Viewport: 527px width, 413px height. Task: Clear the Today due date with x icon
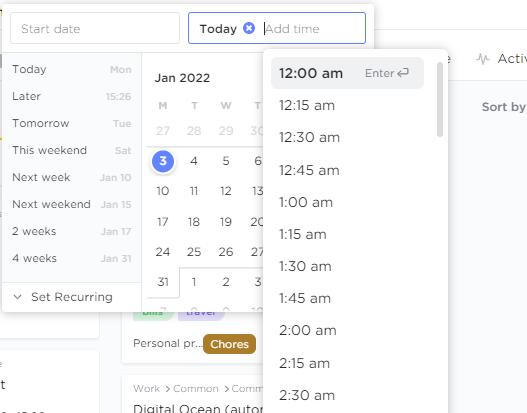tap(249, 28)
